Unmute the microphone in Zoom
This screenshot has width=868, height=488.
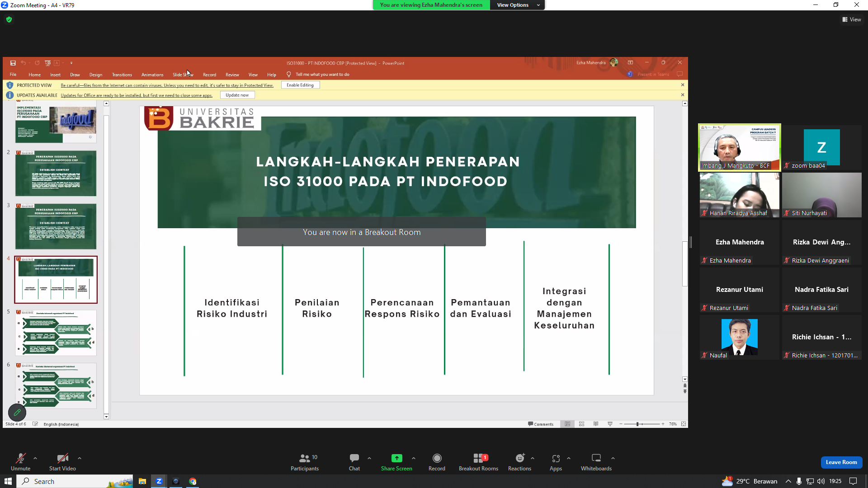pyautogui.click(x=20, y=462)
